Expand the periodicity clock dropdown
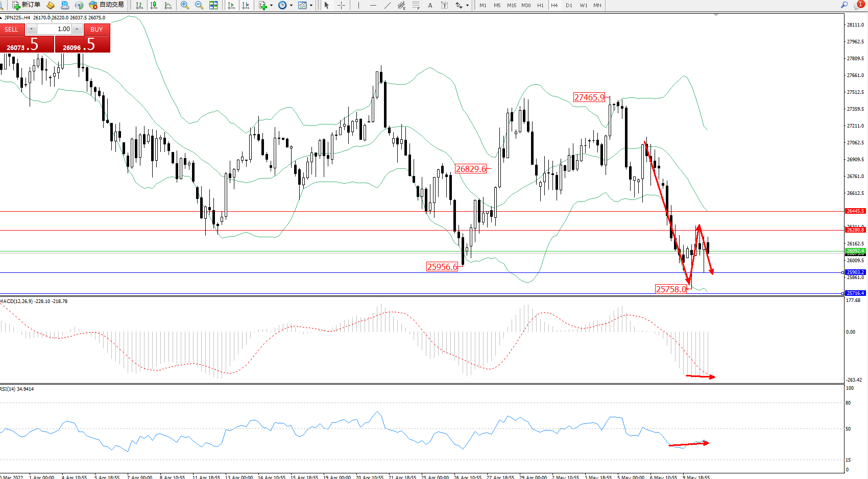 click(x=291, y=5)
